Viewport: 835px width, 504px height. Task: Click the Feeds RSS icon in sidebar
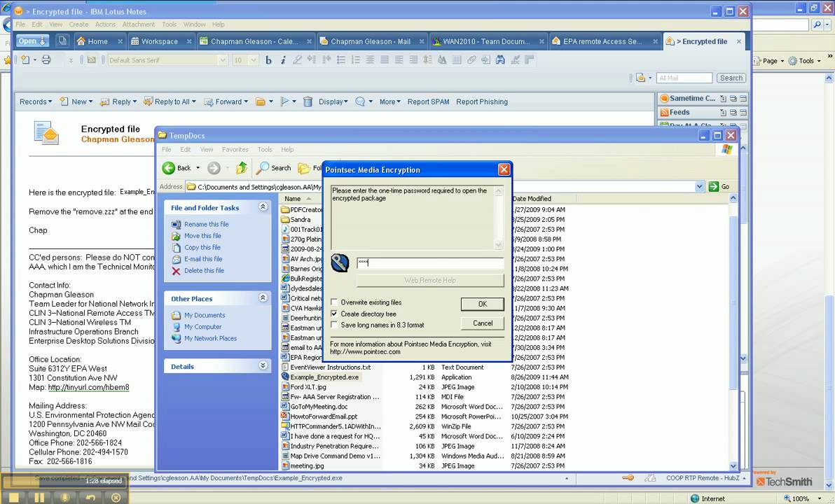[664, 112]
